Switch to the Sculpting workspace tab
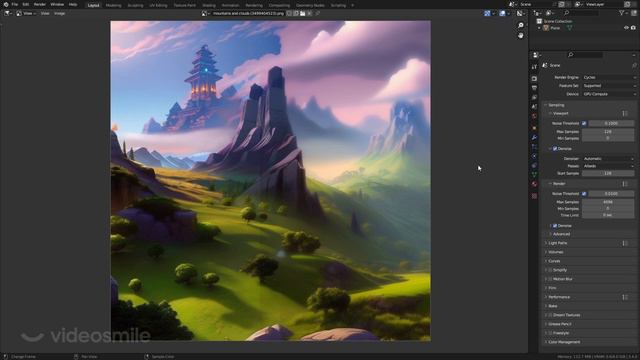640x360 pixels. coord(135,5)
